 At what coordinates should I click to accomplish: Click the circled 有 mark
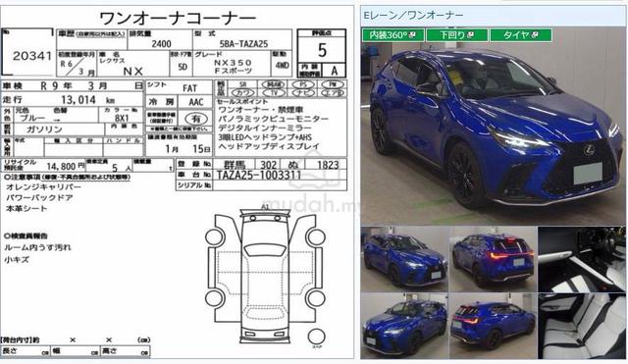coord(196,119)
